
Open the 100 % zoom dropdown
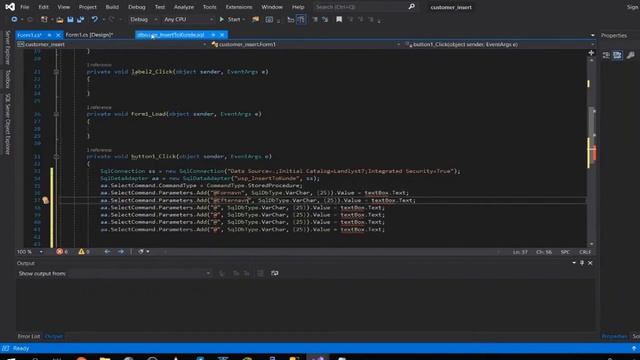click(x=30, y=251)
